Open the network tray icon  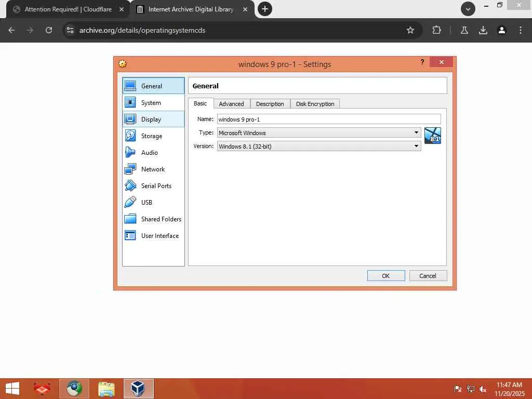[x=470, y=389]
